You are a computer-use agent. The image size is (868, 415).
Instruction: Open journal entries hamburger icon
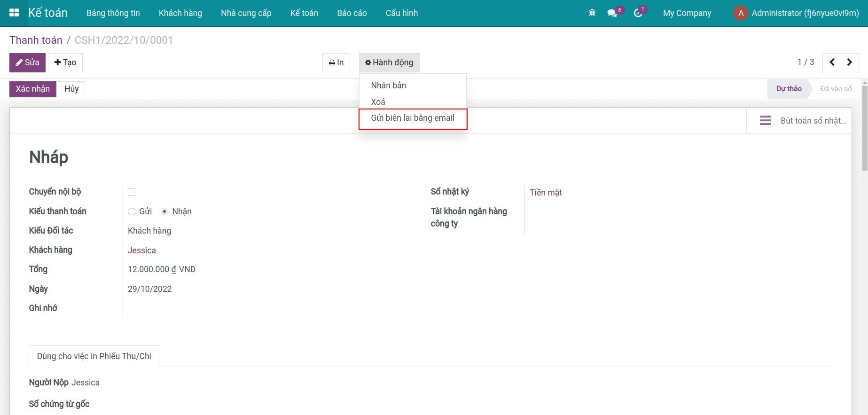pyautogui.click(x=765, y=121)
